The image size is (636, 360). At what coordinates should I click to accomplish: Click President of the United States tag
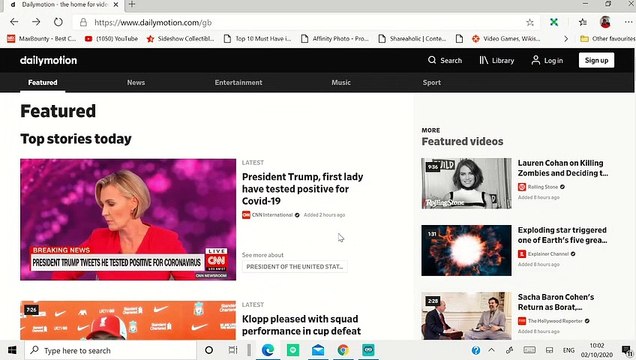coord(294,266)
